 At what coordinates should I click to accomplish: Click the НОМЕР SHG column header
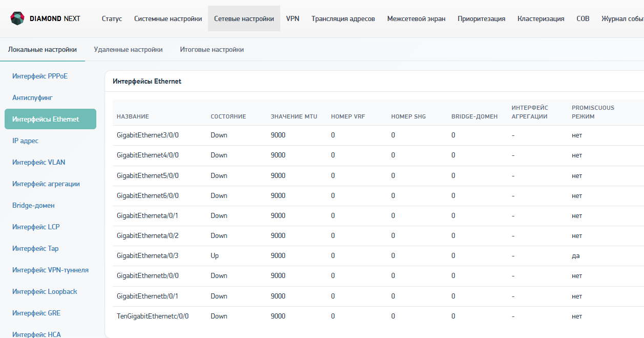click(408, 116)
